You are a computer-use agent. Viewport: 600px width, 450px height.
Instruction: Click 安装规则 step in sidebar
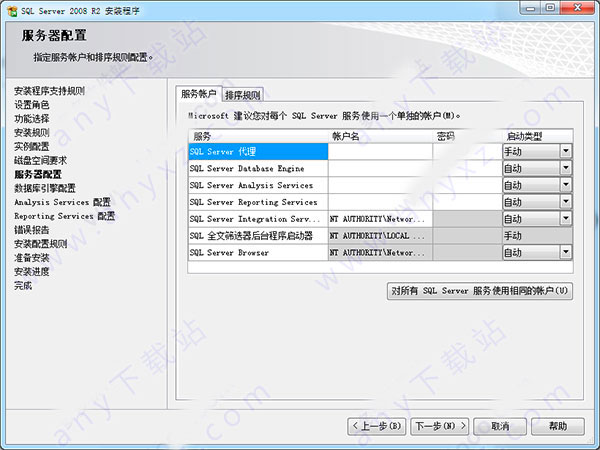pos(32,133)
